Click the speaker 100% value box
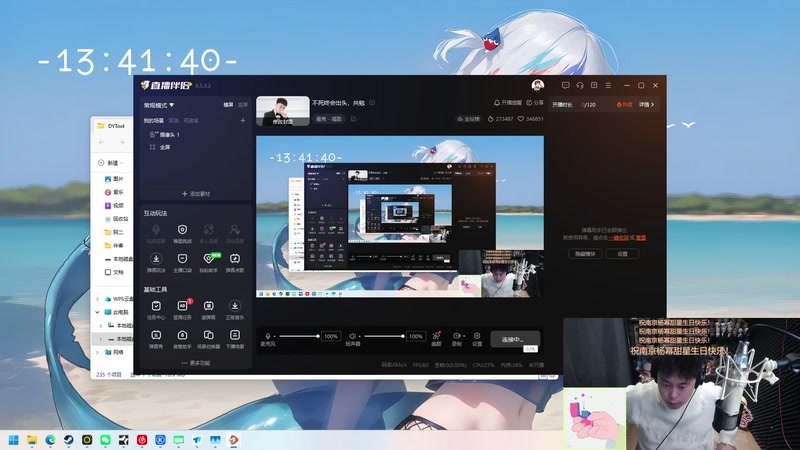800x450 pixels. click(x=415, y=336)
